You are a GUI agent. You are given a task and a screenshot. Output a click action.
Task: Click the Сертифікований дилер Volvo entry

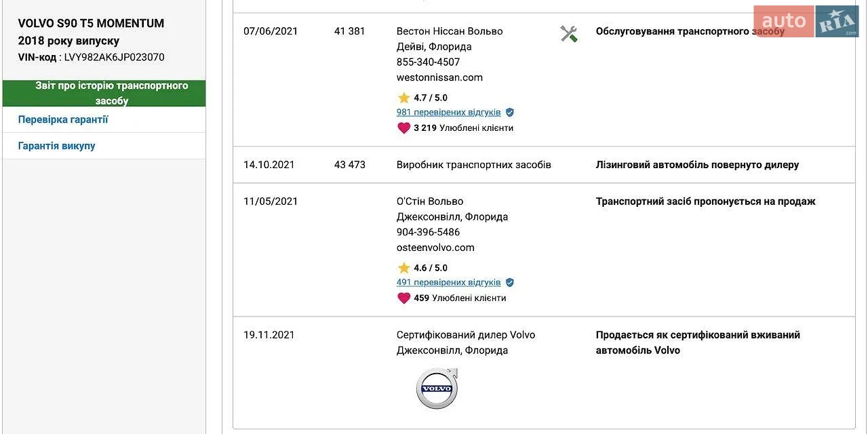tap(466, 335)
